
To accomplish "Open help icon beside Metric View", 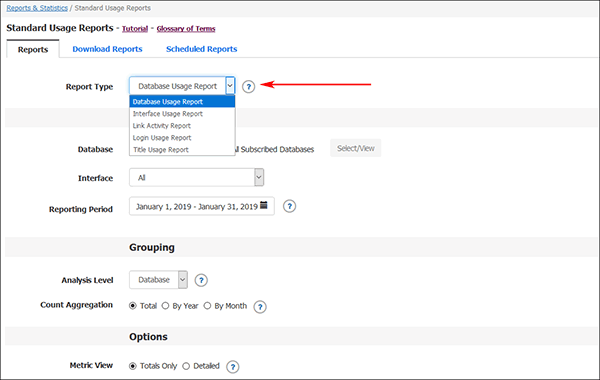I will [233, 367].
